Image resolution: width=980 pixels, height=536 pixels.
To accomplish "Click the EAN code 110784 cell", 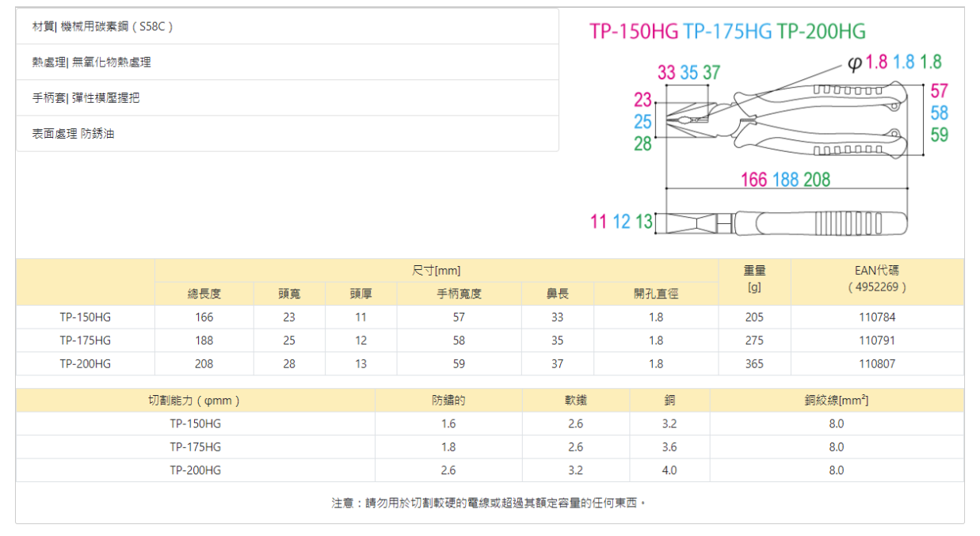I will click(876, 317).
